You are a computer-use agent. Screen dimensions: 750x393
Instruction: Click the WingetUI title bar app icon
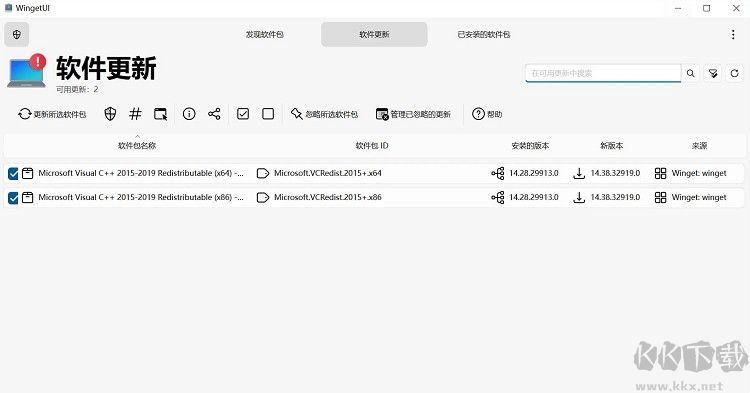coord(8,8)
